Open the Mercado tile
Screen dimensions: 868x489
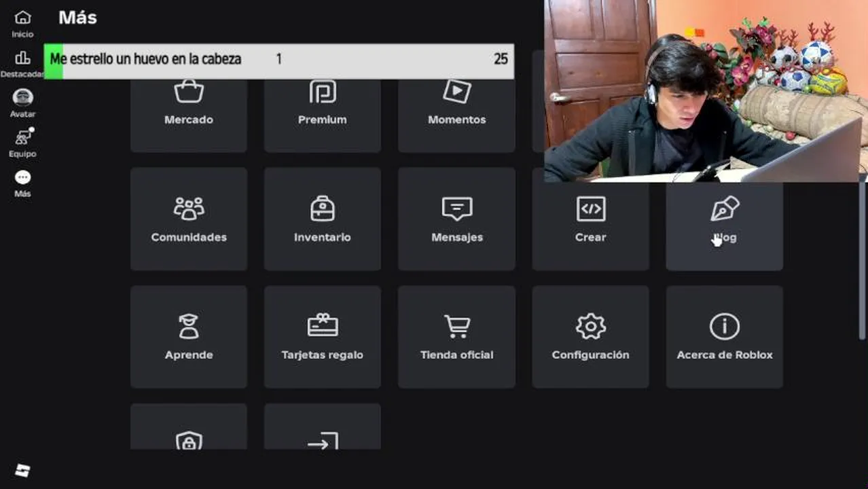(188, 115)
